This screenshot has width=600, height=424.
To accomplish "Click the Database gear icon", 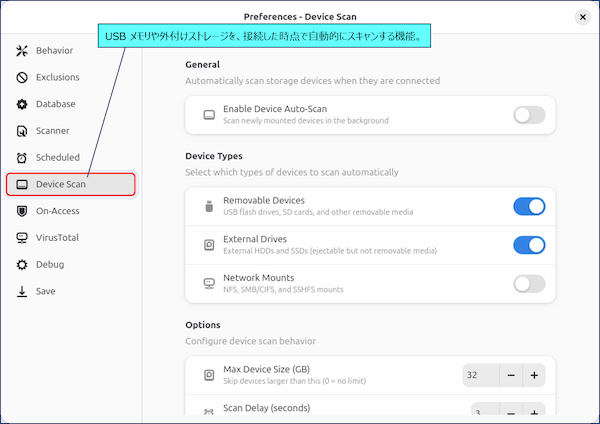I will coord(22,104).
